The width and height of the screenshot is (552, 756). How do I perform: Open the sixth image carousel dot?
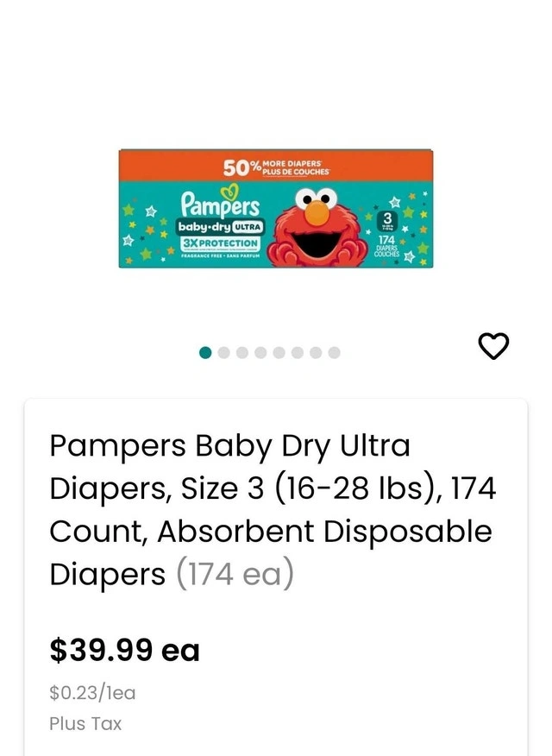(298, 352)
